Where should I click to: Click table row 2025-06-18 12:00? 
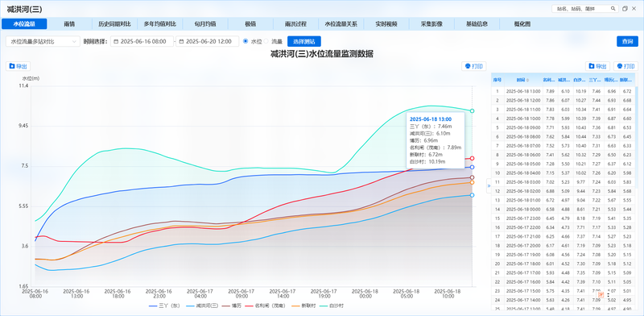pyautogui.click(x=563, y=101)
